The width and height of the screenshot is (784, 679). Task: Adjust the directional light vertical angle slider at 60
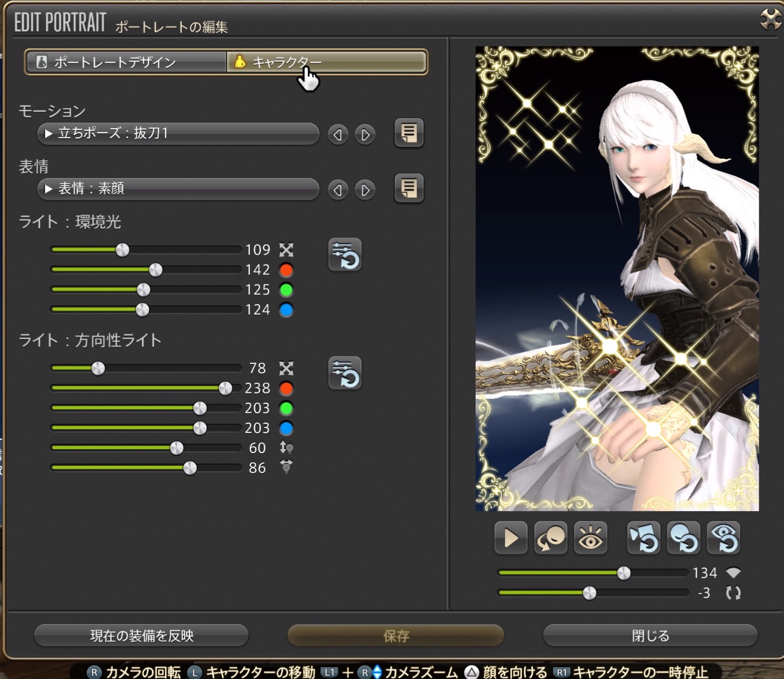(146, 448)
